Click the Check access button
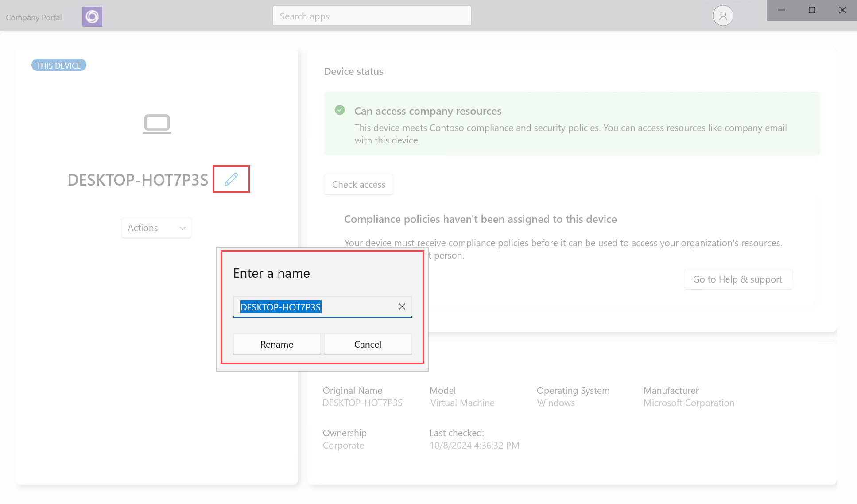 click(359, 184)
